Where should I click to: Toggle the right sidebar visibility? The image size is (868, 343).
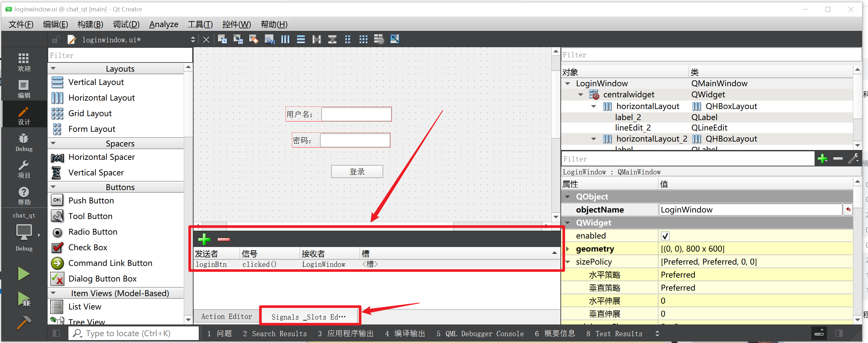pyautogui.click(x=839, y=333)
